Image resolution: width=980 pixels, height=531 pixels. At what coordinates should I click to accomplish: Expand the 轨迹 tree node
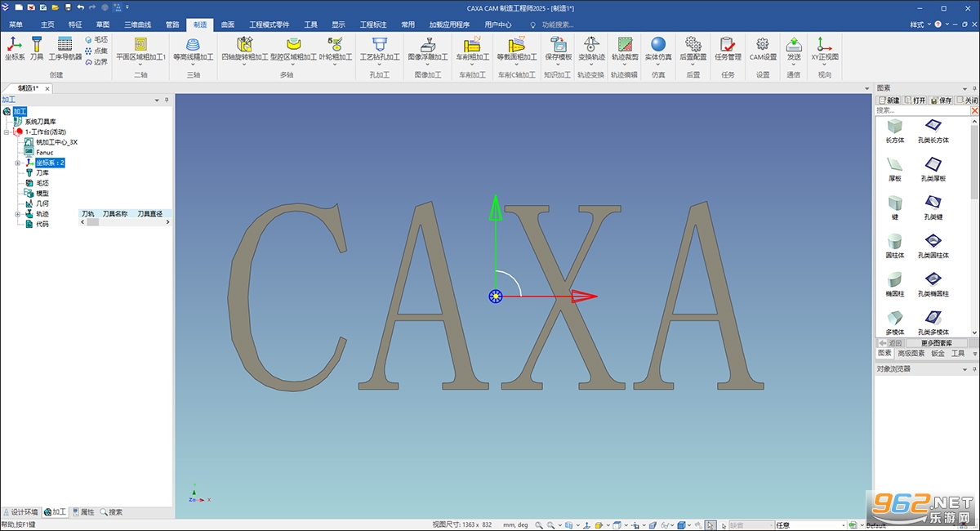pyautogui.click(x=18, y=214)
